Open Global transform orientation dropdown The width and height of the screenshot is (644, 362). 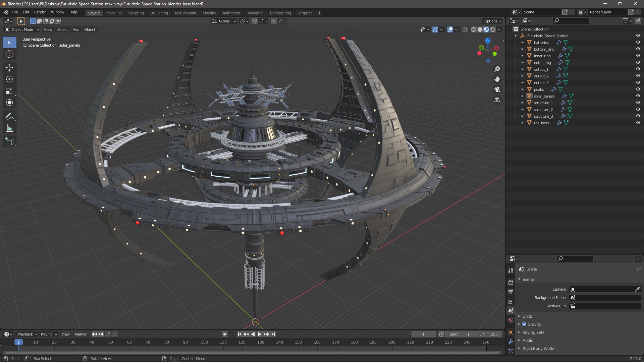pyautogui.click(x=224, y=21)
